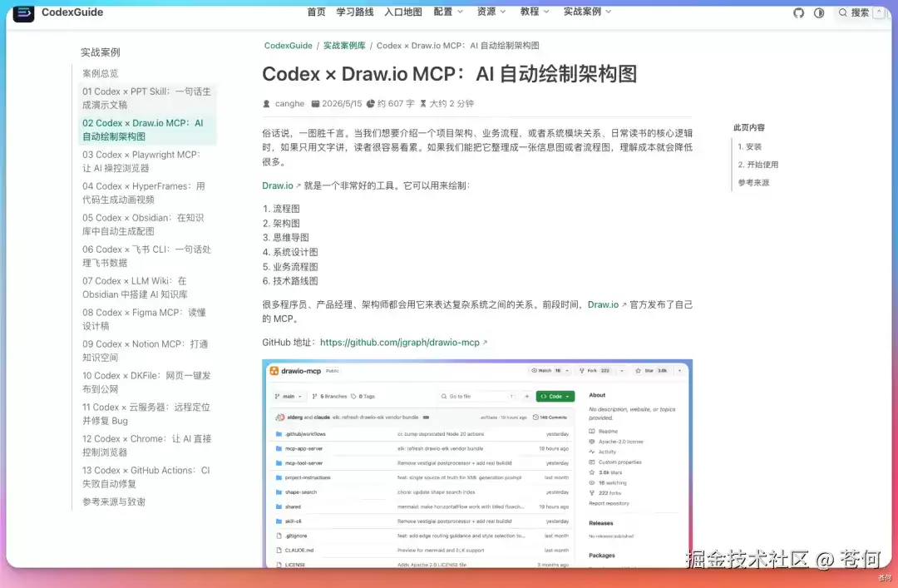
Task: Open the drawio-mcp repository screenshot image
Action: click(x=477, y=463)
